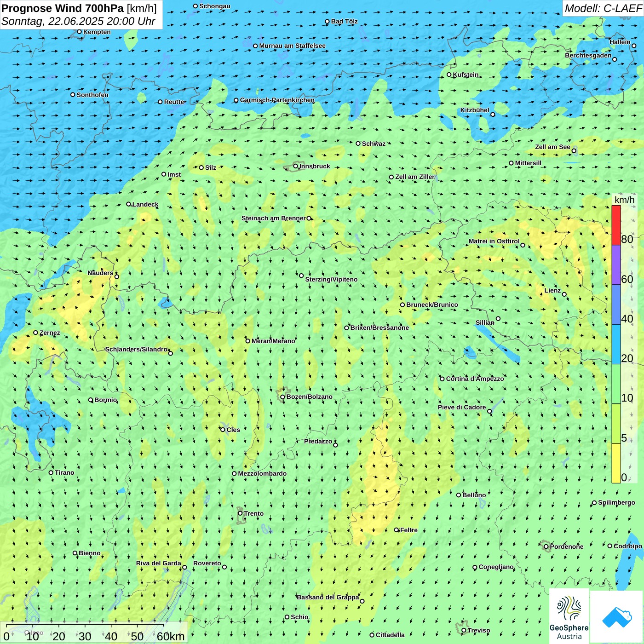
Task: Click the 'Conegliano' label
Action: tap(496, 567)
